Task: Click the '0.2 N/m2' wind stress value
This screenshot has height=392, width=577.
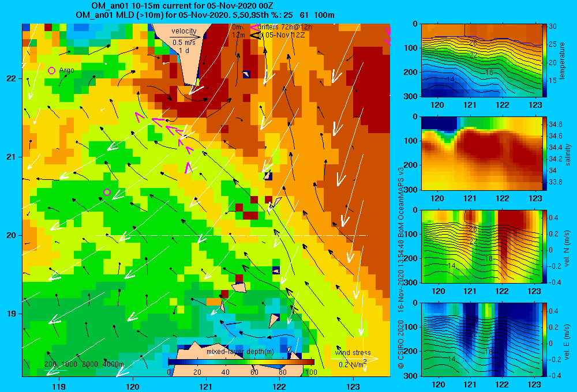Action: coord(353,364)
